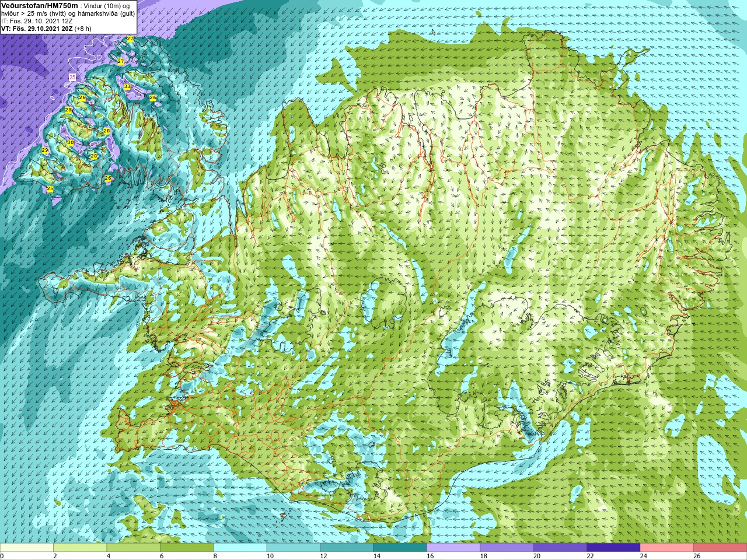Click the legend scale number 22
Screen dimensions: 747x560
(590, 556)
